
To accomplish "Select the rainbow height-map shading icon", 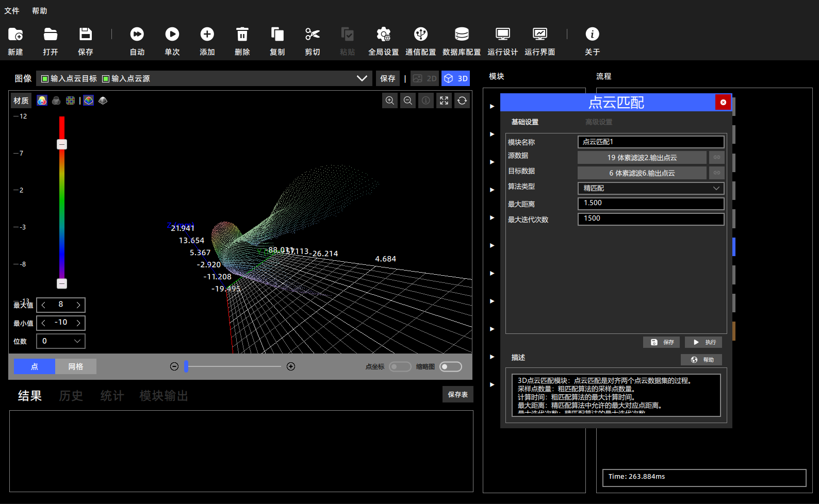I will pyautogui.click(x=89, y=100).
